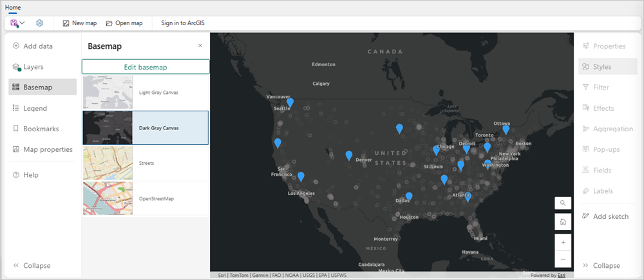
Task: Open Add data in the left sidebar
Action: (43, 46)
